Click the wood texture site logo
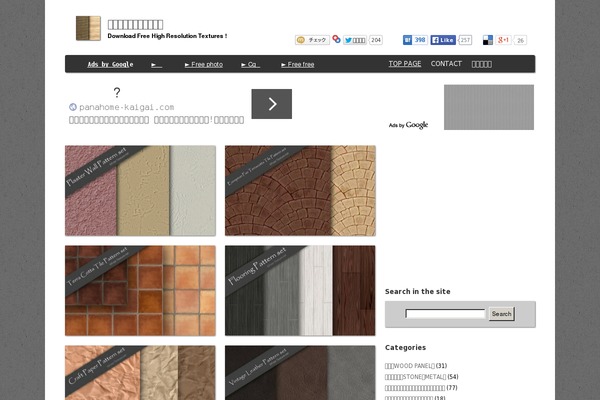Viewport: 600px width, 400px height. coord(88,28)
